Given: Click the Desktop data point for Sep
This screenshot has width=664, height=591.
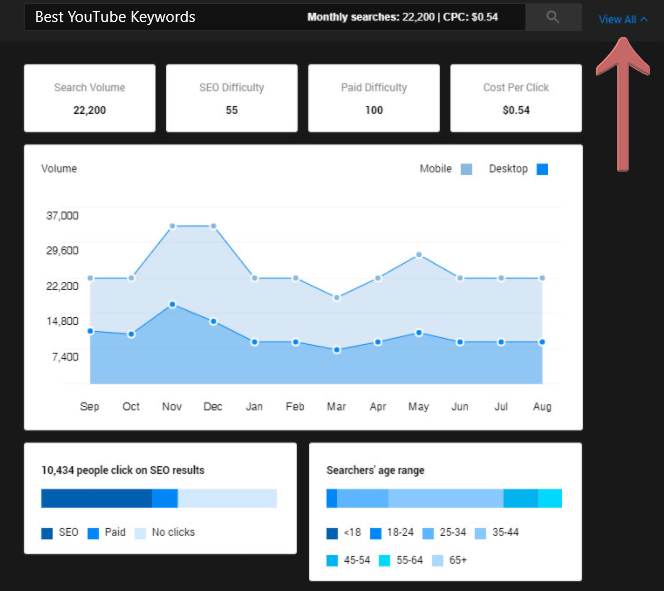Looking at the screenshot, I should (90, 331).
